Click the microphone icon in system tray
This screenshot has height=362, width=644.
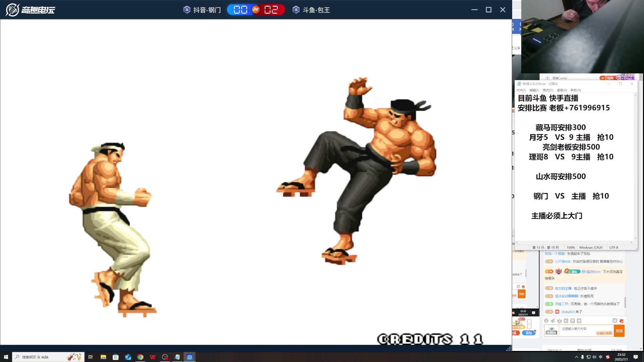(x=582, y=357)
